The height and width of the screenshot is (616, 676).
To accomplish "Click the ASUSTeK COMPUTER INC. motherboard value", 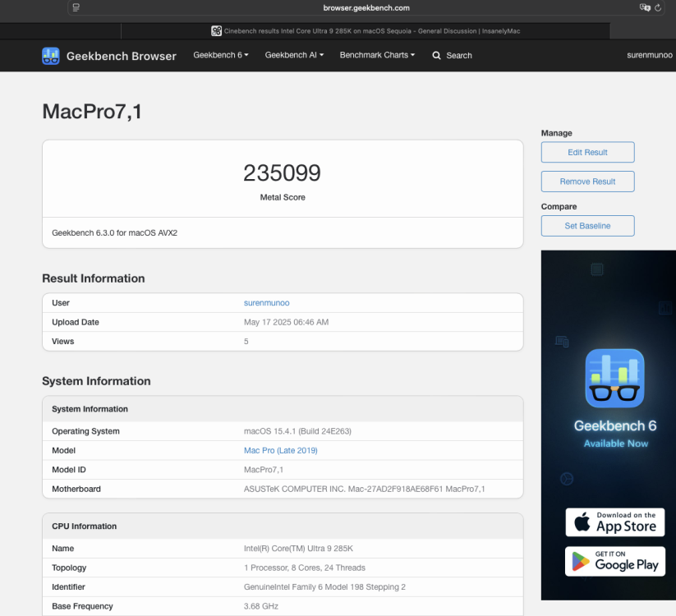I will [x=365, y=489].
